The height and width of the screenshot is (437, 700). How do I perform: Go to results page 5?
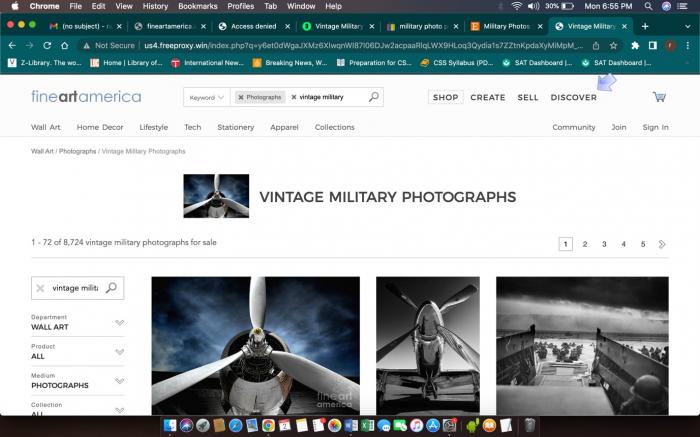pos(643,244)
